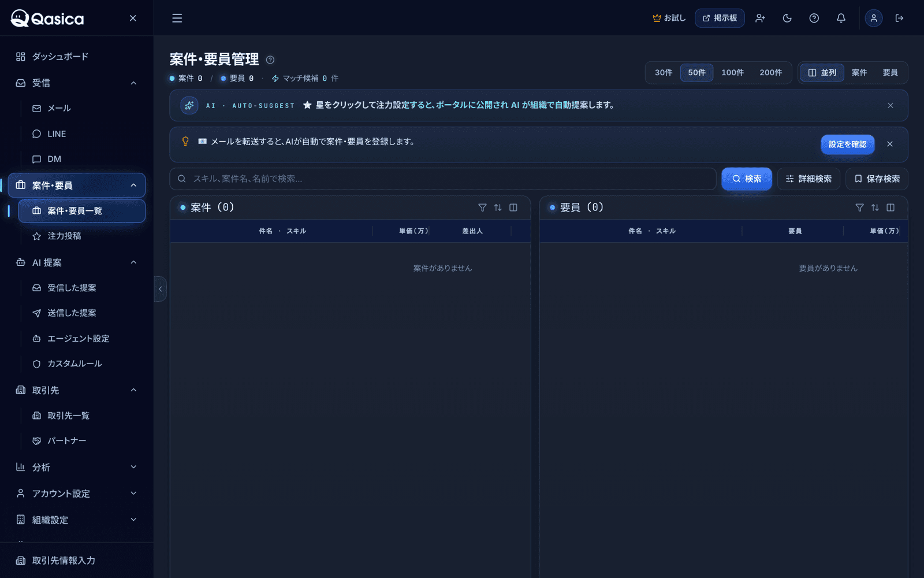
Task: Open column settings icon in 要員 panel
Action: click(x=891, y=208)
